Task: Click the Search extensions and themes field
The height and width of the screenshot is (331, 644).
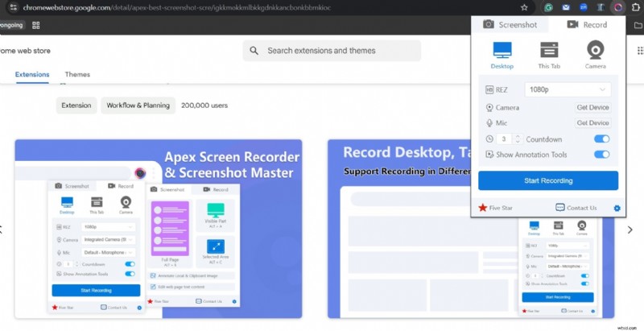Action: point(338,51)
